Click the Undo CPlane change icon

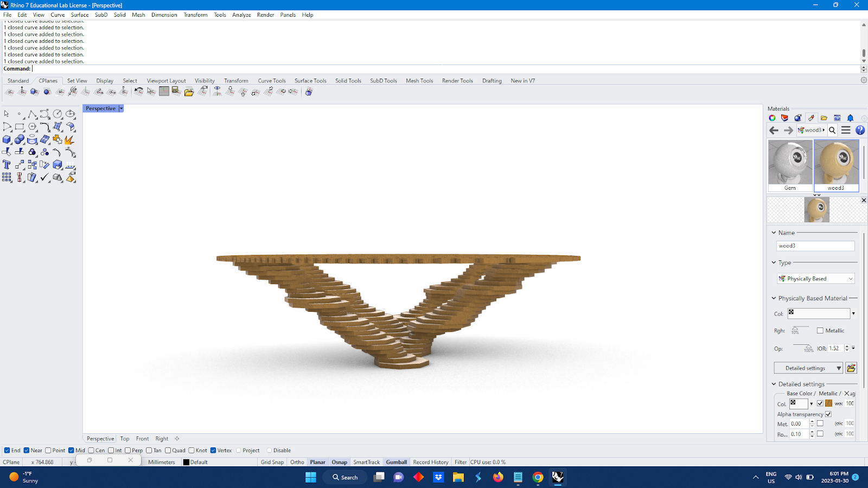point(139,92)
